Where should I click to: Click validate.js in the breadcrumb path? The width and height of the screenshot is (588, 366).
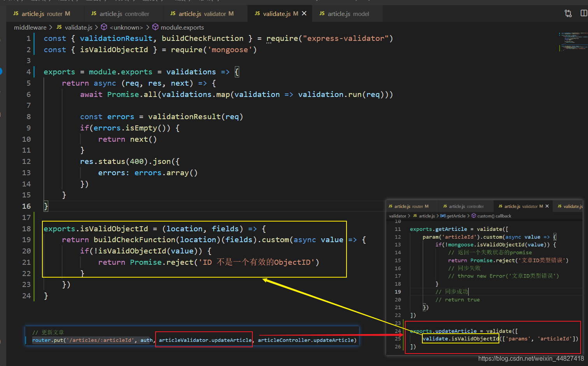tap(79, 27)
